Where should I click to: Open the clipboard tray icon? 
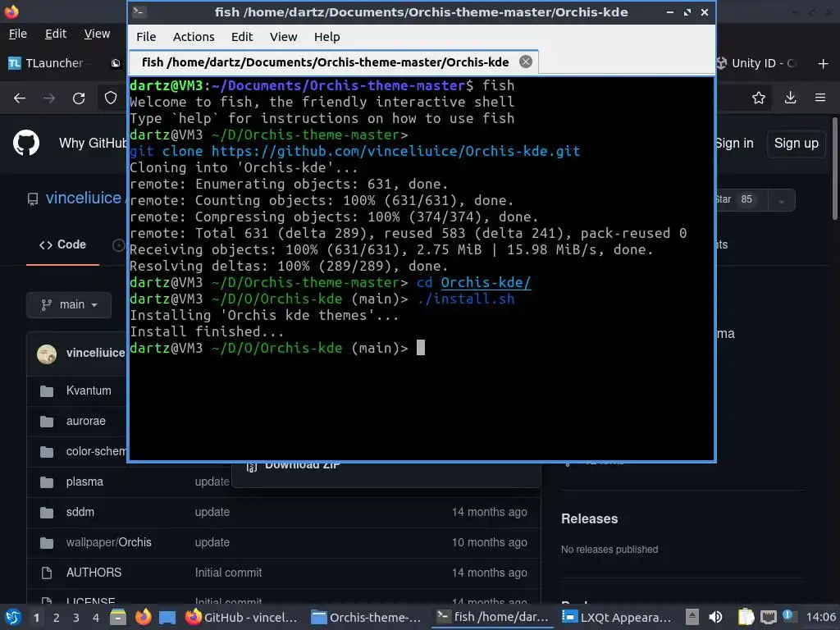(746, 617)
